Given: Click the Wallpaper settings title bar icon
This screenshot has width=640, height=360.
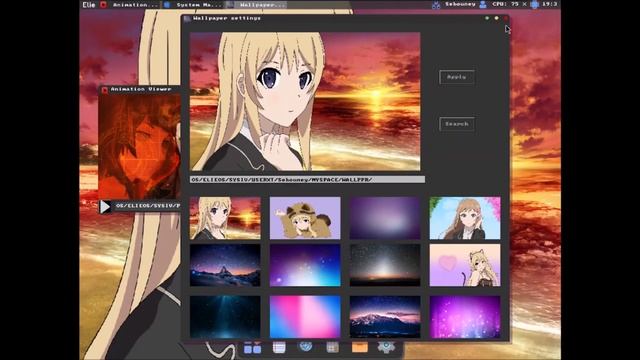Looking at the screenshot, I should coord(187,18).
